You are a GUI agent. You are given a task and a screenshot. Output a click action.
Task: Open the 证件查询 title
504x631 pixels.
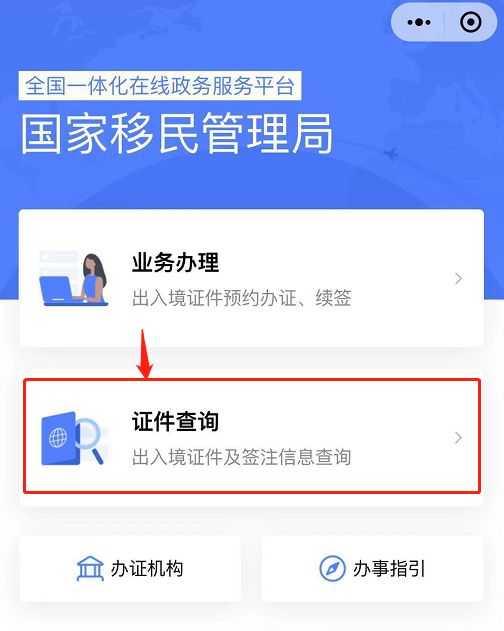[x=176, y=421]
